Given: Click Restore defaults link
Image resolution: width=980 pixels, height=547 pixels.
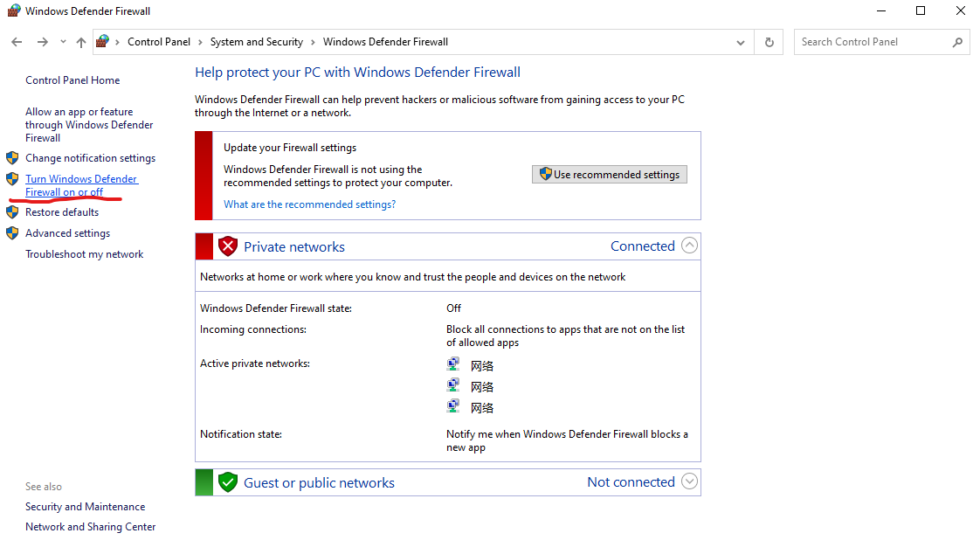Looking at the screenshot, I should [x=62, y=212].
